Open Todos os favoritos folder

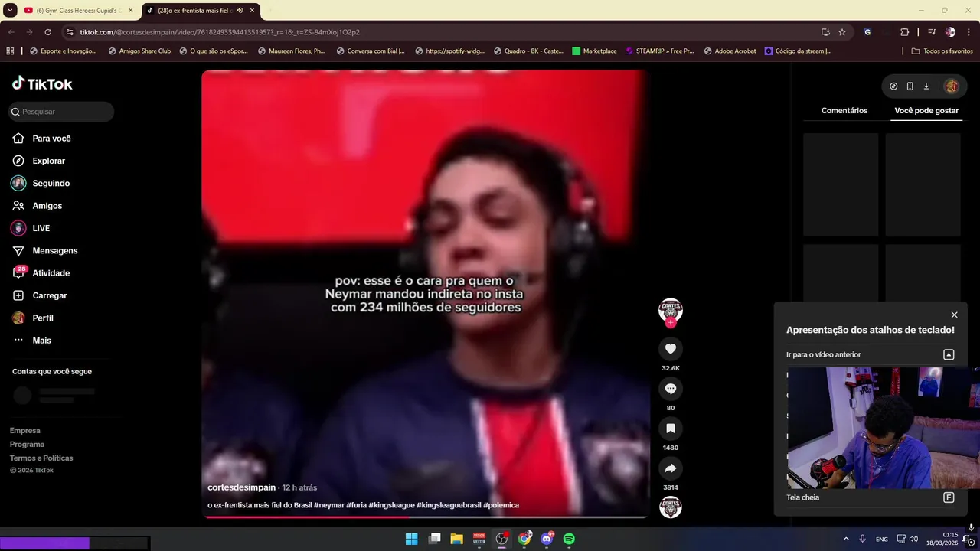pos(942,51)
